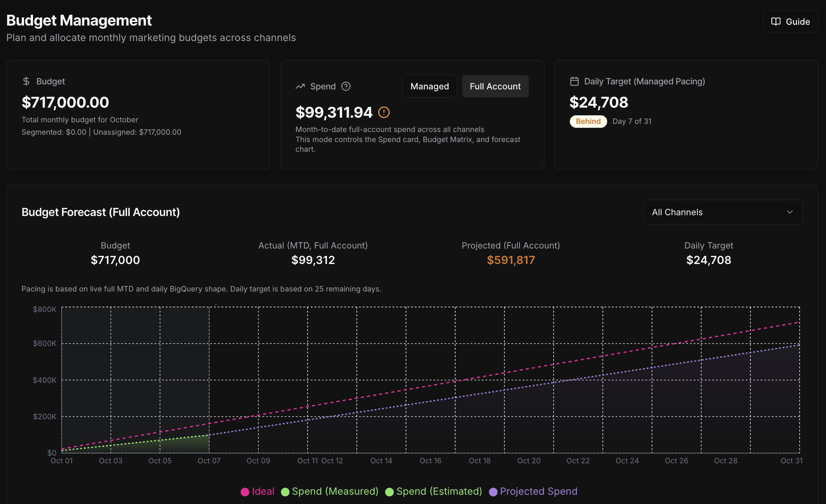
Task: Click the dollar sign Budget icon
Action: [26, 81]
